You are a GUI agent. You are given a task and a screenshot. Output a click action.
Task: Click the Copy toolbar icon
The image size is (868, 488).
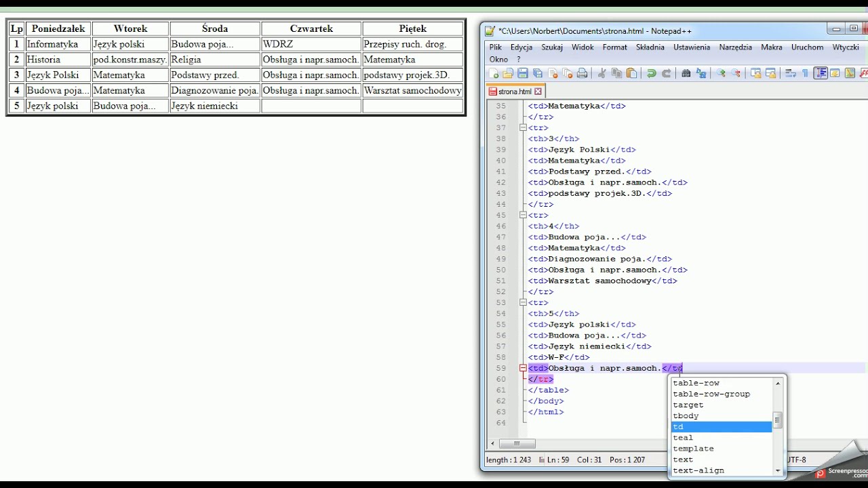[616, 73]
